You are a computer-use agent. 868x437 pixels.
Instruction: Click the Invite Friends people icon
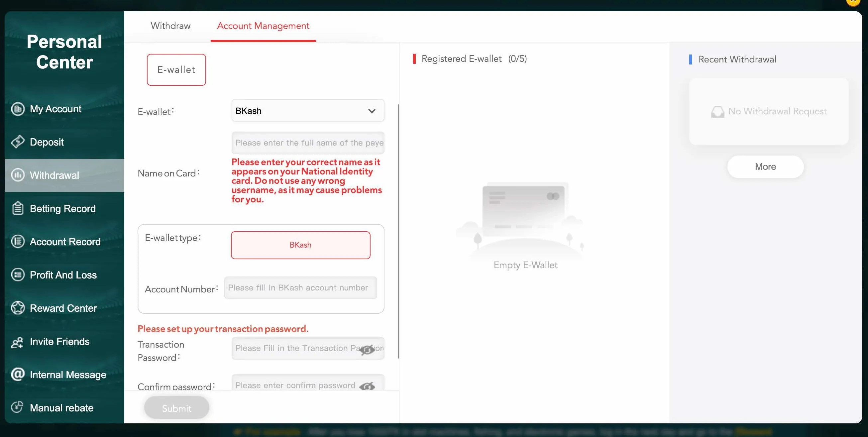(18, 342)
